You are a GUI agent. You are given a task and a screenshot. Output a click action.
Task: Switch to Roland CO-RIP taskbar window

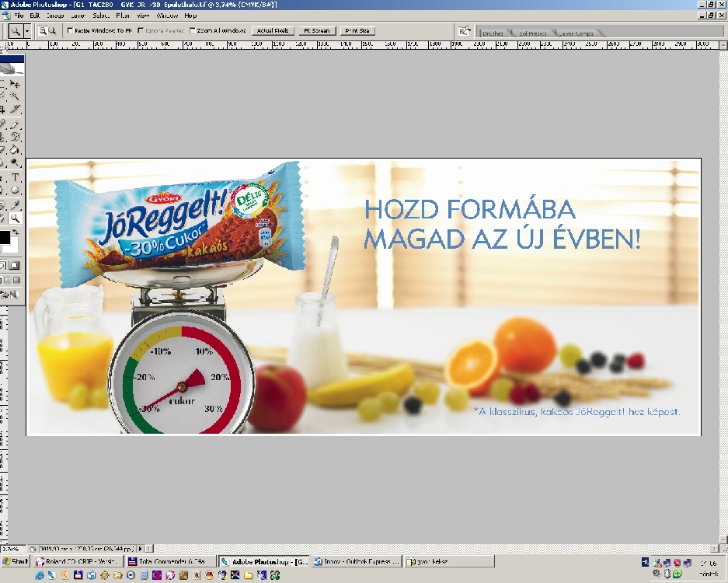pyautogui.click(x=78, y=562)
